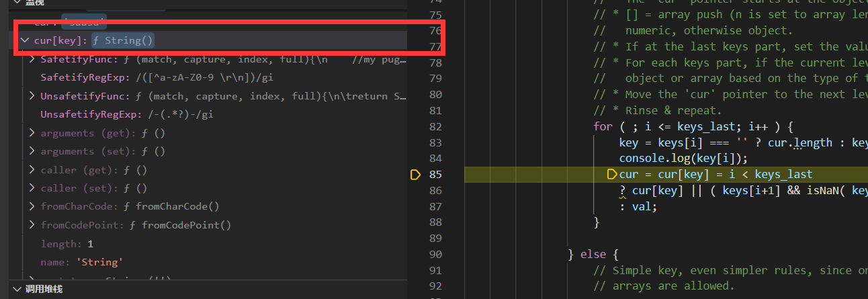Expand the caller (get) entry
The image size is (868, 299).
point(32,170)
